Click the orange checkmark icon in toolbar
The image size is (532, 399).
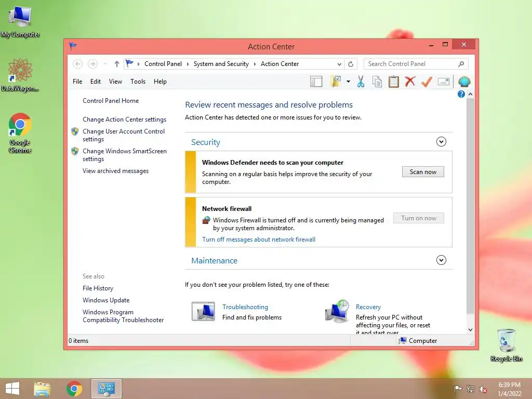(427, 82)
